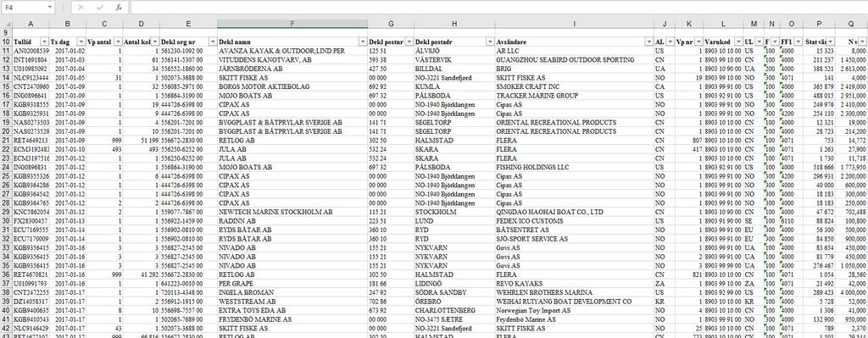Screen dimensions: 868x338
Task: Click the Insert Function fx icon
Action: click(x=119, y=7)
